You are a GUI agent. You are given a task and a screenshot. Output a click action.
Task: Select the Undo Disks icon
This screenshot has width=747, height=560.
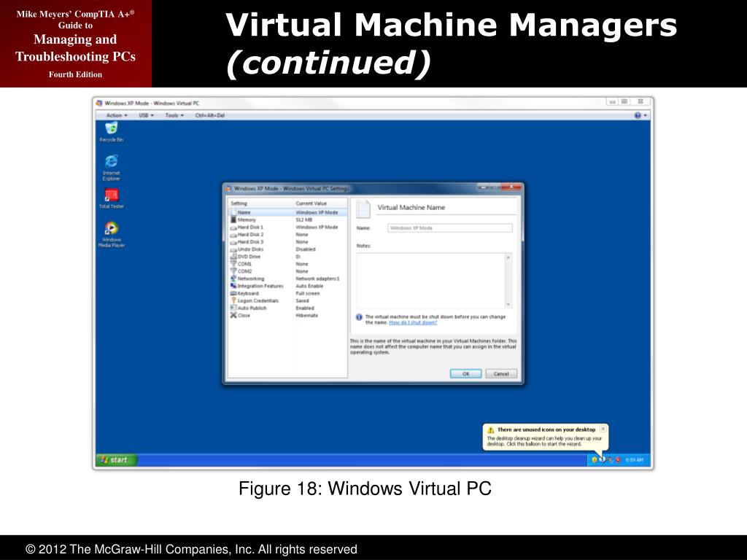tap(233, 249)
